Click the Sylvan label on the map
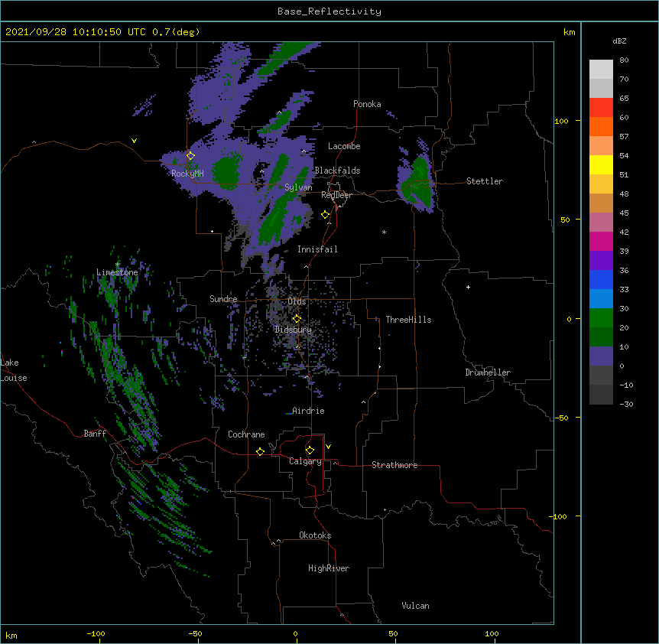Screen dimensions: 659x644 [x=298, y=187]
